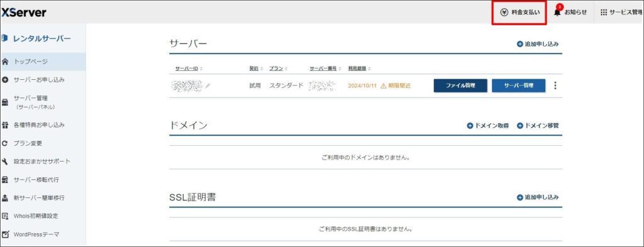Click the XServer logo

(23, 13)
